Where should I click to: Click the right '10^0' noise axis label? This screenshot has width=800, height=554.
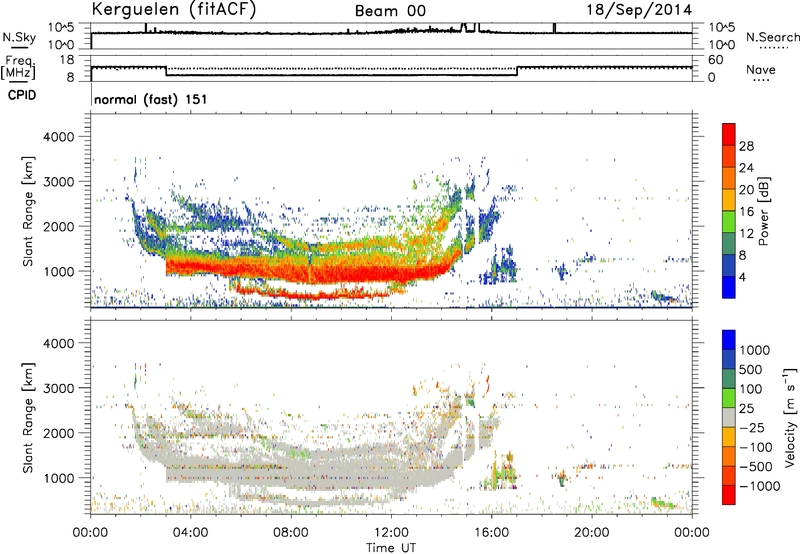[x=721, y=45]
